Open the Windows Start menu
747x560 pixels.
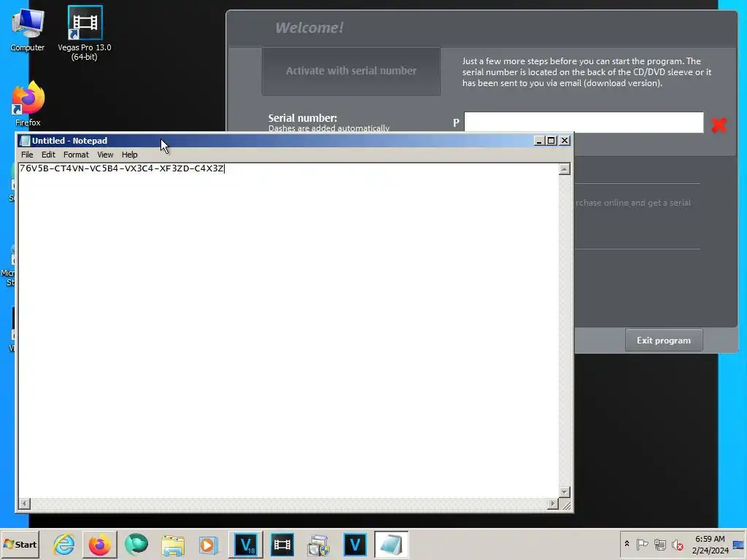(x=20, y=544)
